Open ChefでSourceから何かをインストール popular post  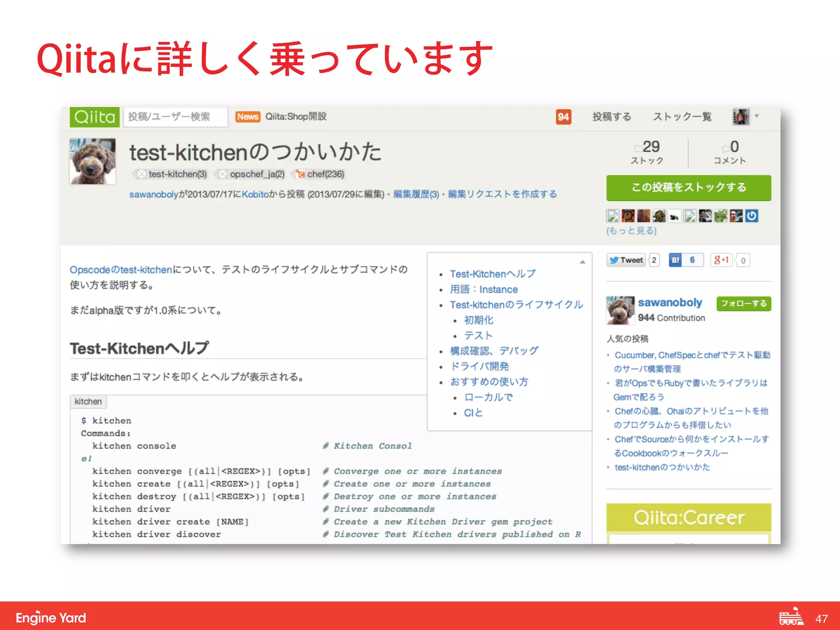pos(692,446)
